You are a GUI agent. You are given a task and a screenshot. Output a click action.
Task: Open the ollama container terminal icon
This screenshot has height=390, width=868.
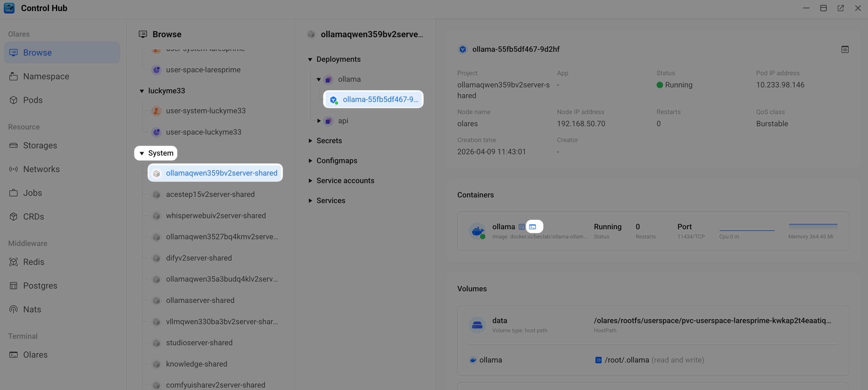(533, 227)
